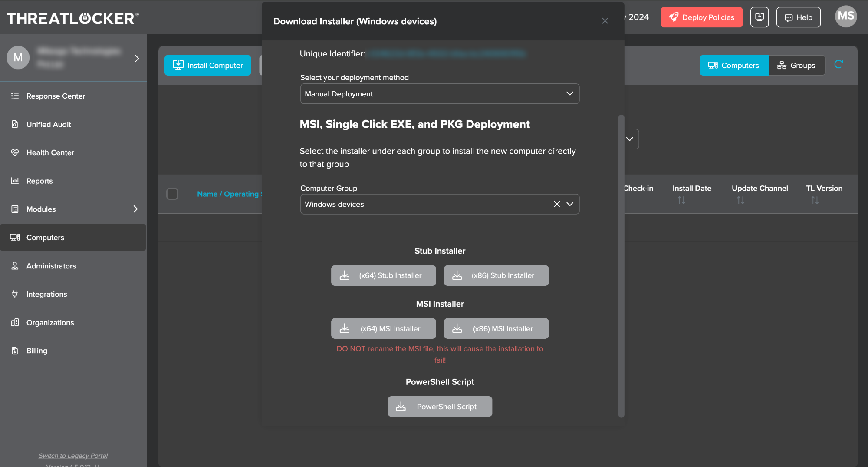Click the Install Computer button
Screen dimensions: 868x467
point(208,65)
